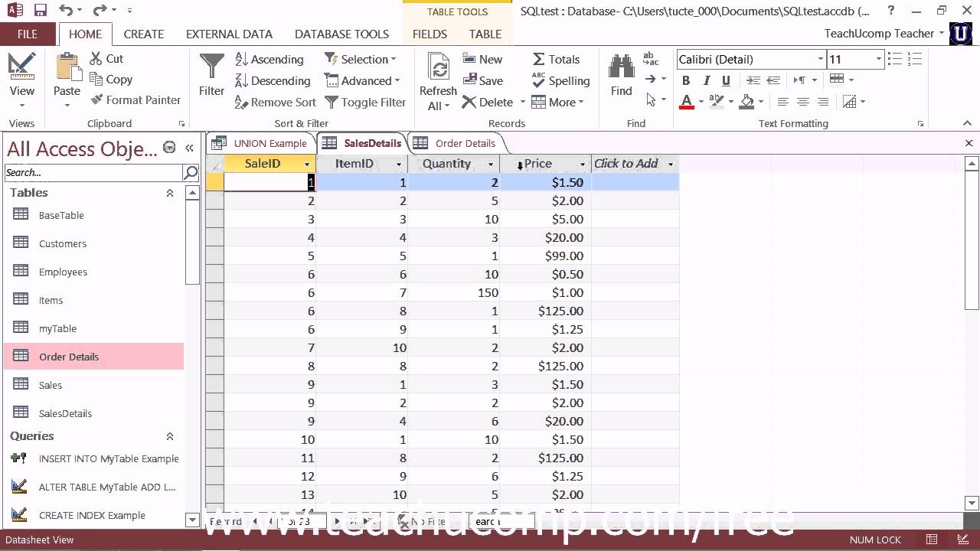Click Toggle Filter
This screenshot has height=551, width=980.
coord(365,103)
